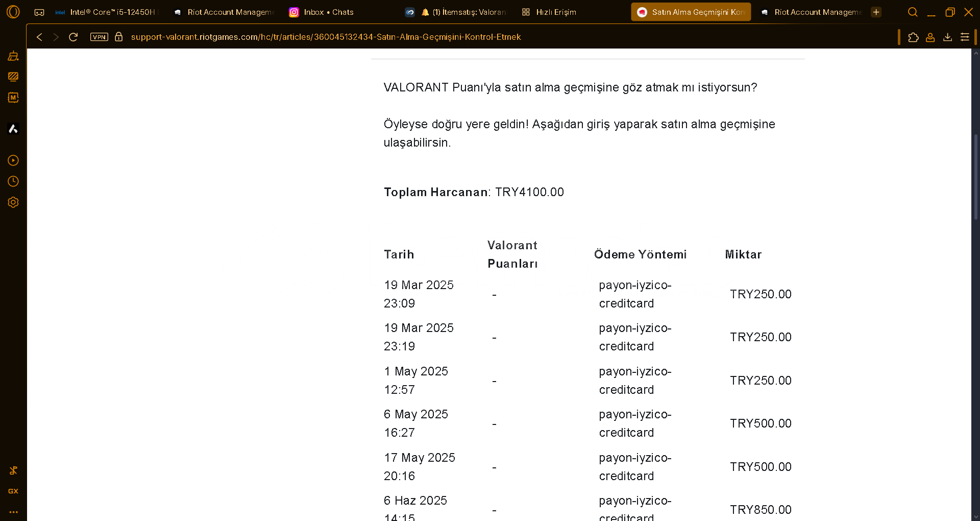Click TRY250.00 amount for 19 Mar 23:09

coord(761,294)
